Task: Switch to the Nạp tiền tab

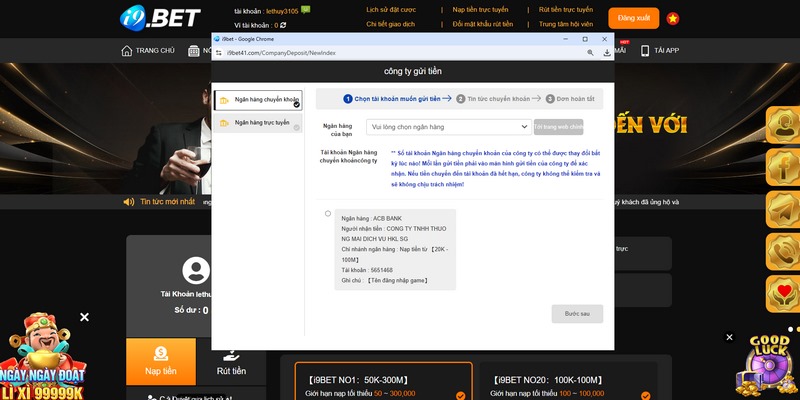Action: (161, 361)
